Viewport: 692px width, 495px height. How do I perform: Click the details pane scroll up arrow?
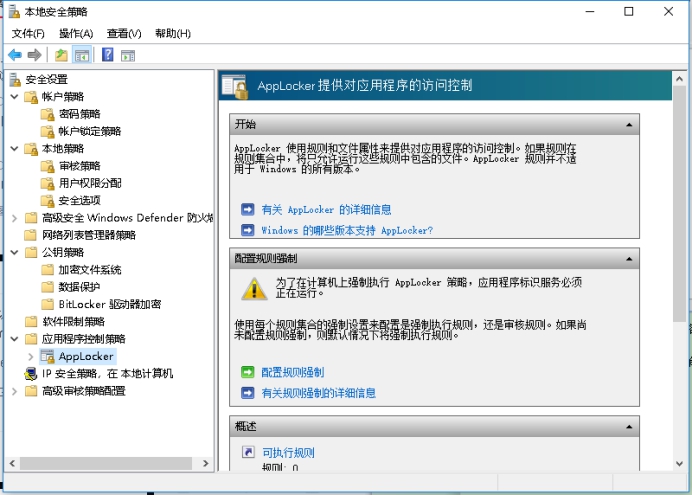pyautogui.click(x=679, y=79)
